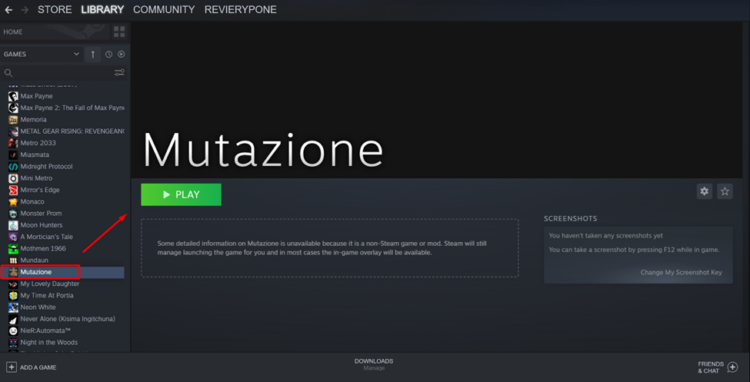Select METAL GEAR RISING in list

(x=66, y=131)
